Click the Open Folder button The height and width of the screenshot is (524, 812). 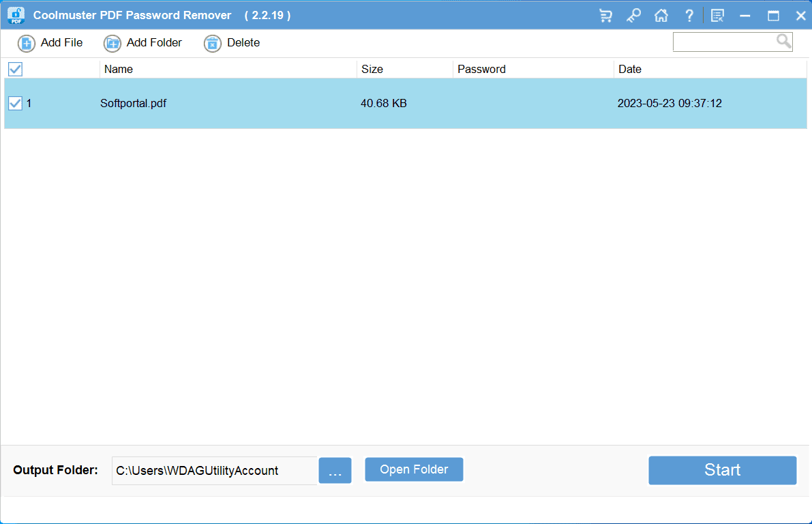tap(414, 469)
